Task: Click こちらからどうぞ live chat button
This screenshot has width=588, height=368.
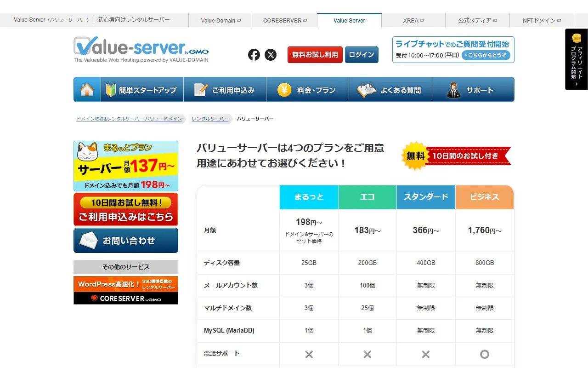Action: click(486, 55)
